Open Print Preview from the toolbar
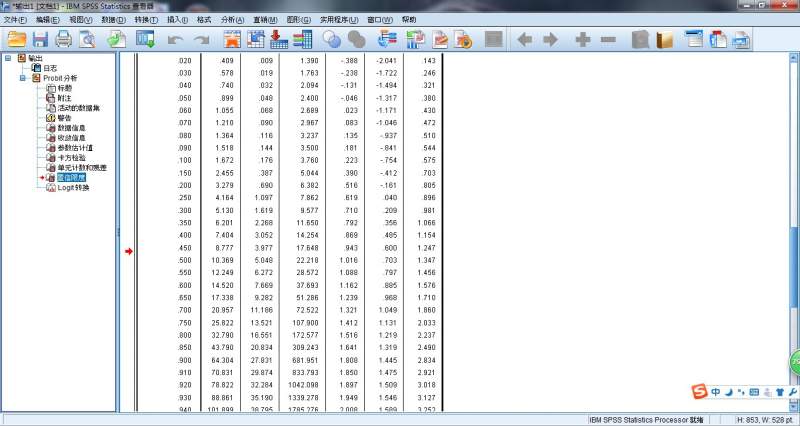Screen dimensions: 800x426 click(87, 39)
